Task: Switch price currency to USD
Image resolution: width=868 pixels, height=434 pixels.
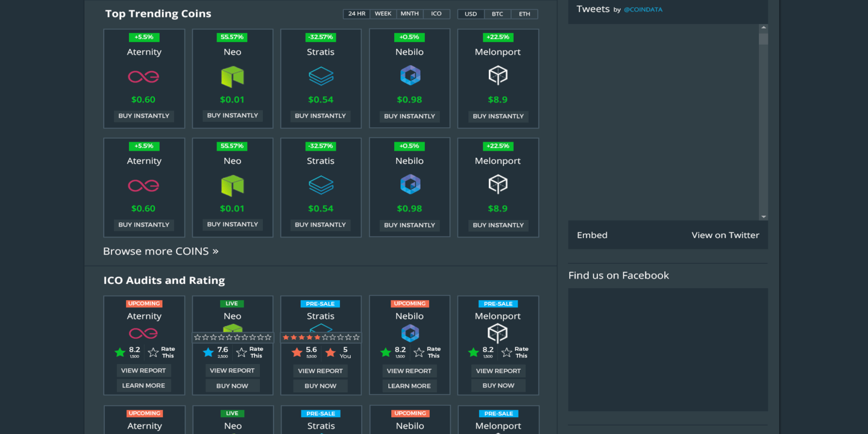Action: tap(471, 14)
